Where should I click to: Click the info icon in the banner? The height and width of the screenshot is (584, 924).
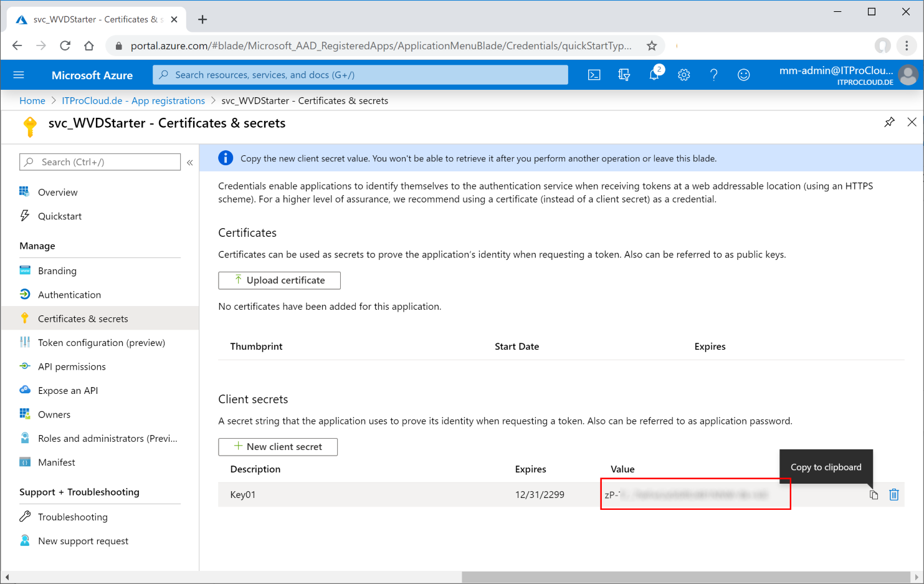coord(226,158)
